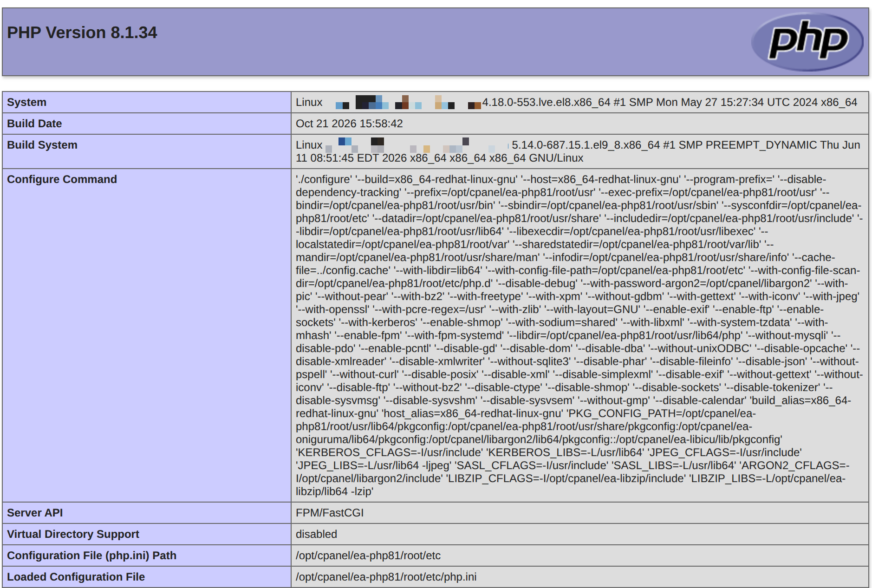Click the './configure' text in Configure Command

[x=324, y=179]
